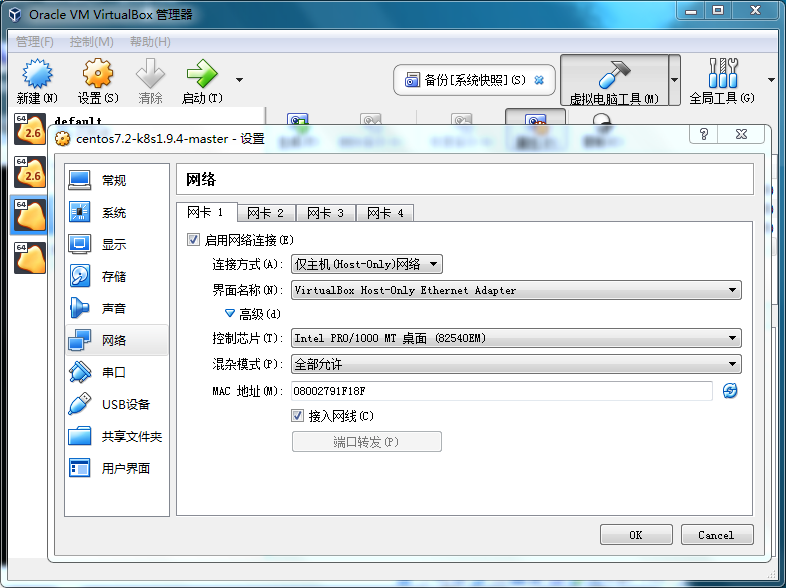Switch to the 网卡 1 tab
Viewport: 786px width, 588px height.
pyautogui.click(x=206, y=213)
